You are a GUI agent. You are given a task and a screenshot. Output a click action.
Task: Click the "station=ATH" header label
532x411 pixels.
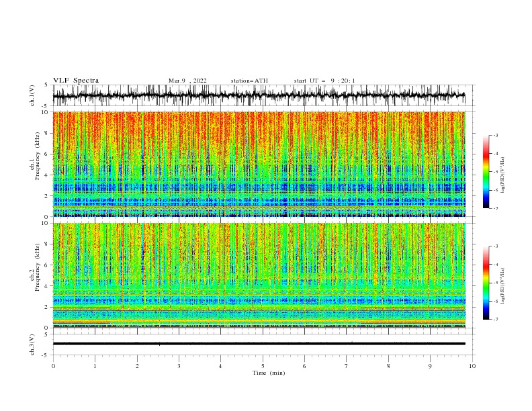tap(249, 81)
